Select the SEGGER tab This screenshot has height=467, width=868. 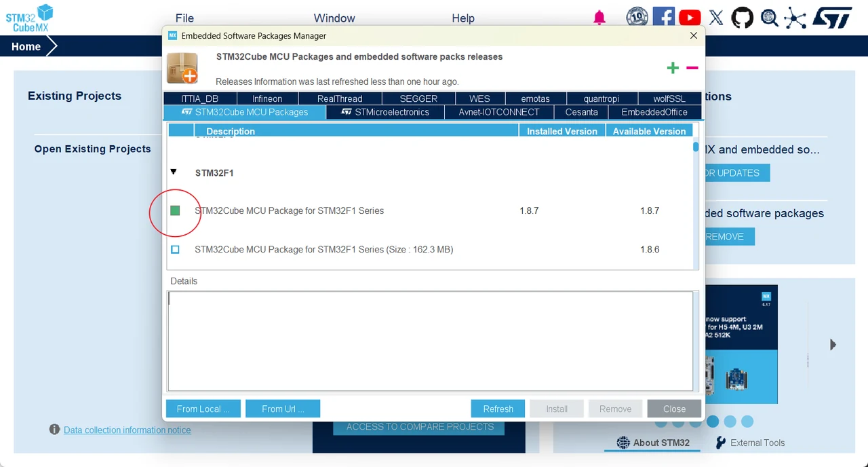coord(418,98)
